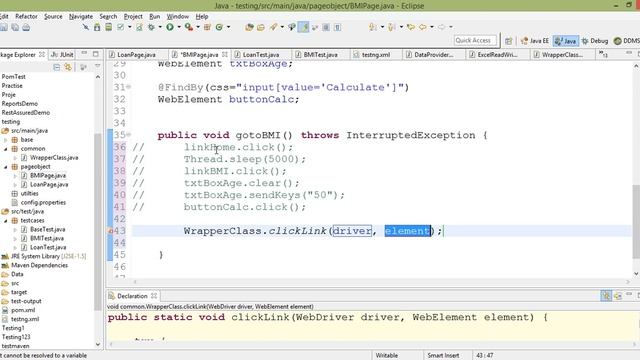Viewport: 640px width, 360px height.
Task: Minimize the Package Explorer panel
Action: [x=84, y=54]
